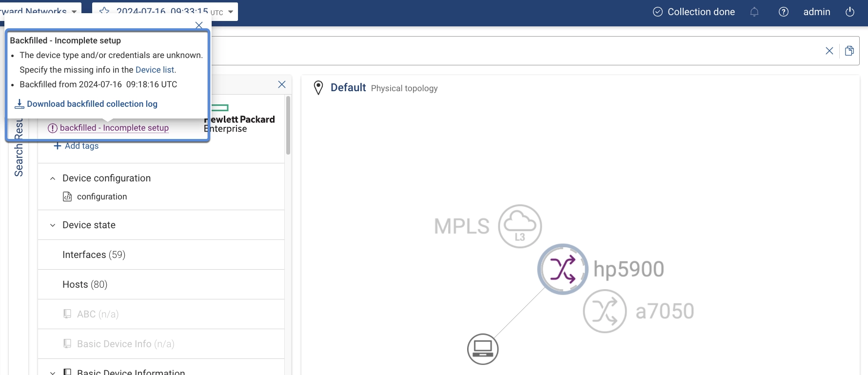Close the device details panel
Viewport: 868px width, 375px height.
282,84
